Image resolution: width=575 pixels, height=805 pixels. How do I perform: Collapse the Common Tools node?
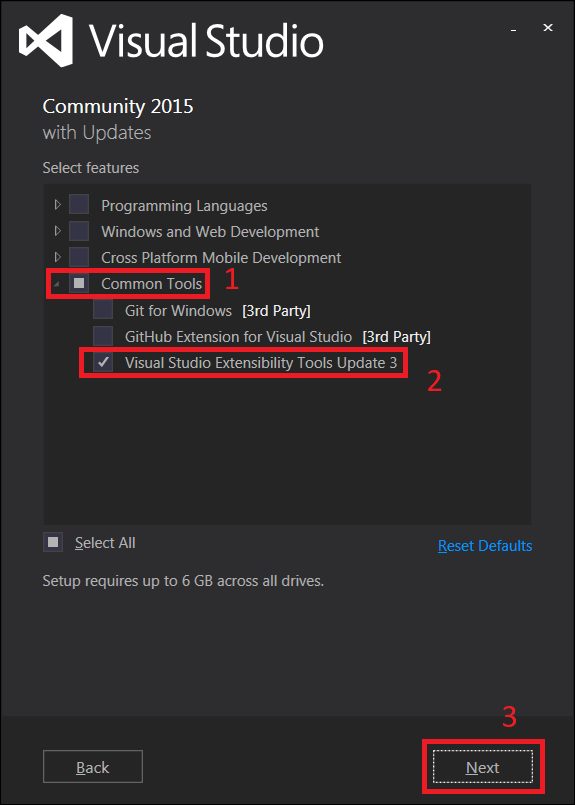click(57, 284)
